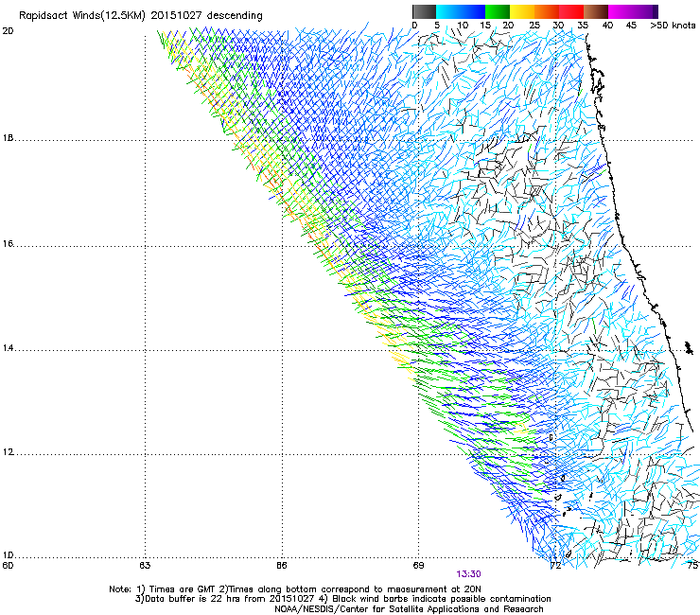Click the '25' legend scale label

[534, 25]
